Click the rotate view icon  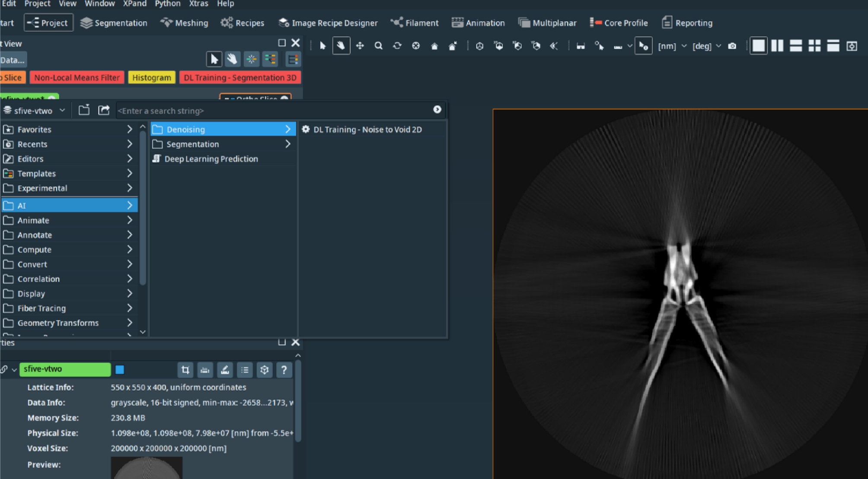pos(397,46)
